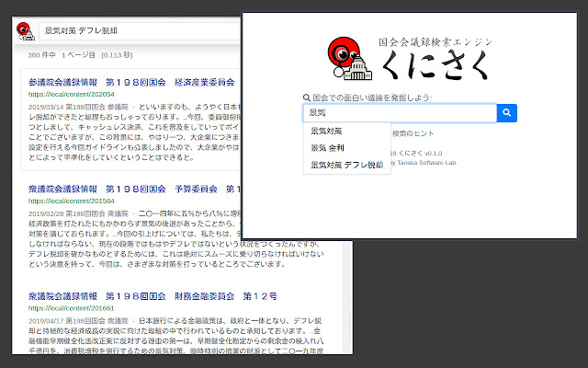Click the 国会会議録検索エンジン subtitle text
588x368 pixels.
[435, 42]
